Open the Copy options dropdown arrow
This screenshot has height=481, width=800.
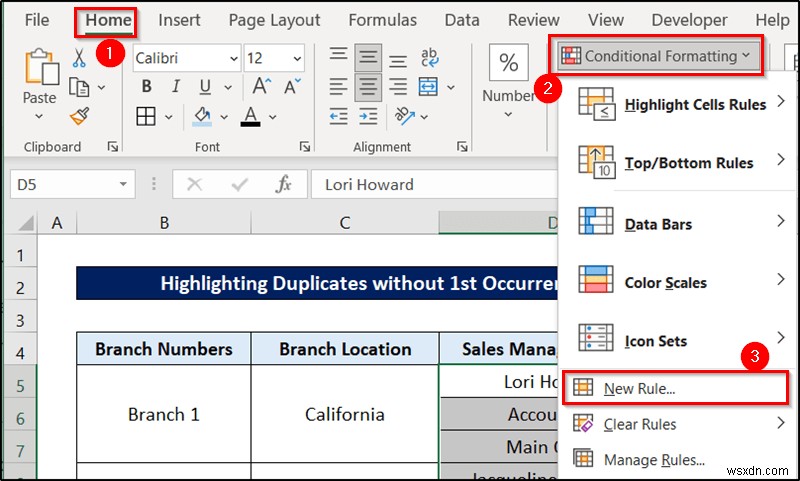[102, 88]
